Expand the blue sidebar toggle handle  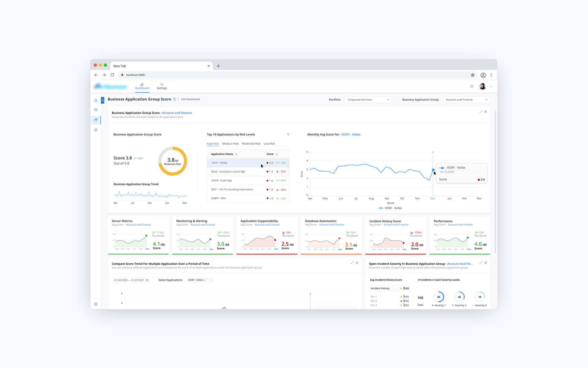coord(103,100)
